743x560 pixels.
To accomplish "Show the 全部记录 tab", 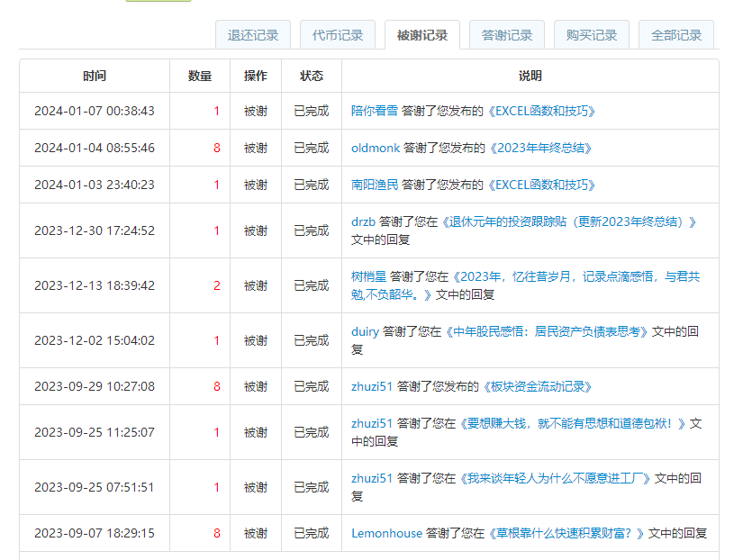I will coord(676,35).
